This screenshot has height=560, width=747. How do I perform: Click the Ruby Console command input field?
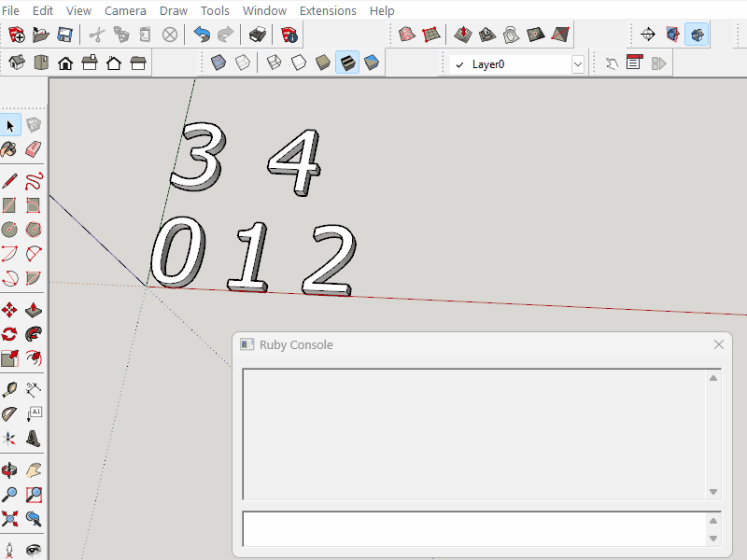pos(474,528)
